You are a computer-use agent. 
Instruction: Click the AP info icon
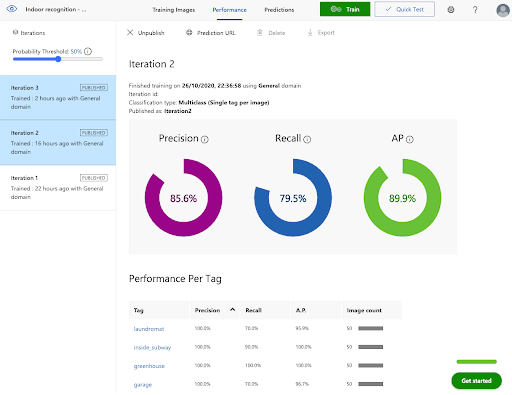tap(410, 139)
